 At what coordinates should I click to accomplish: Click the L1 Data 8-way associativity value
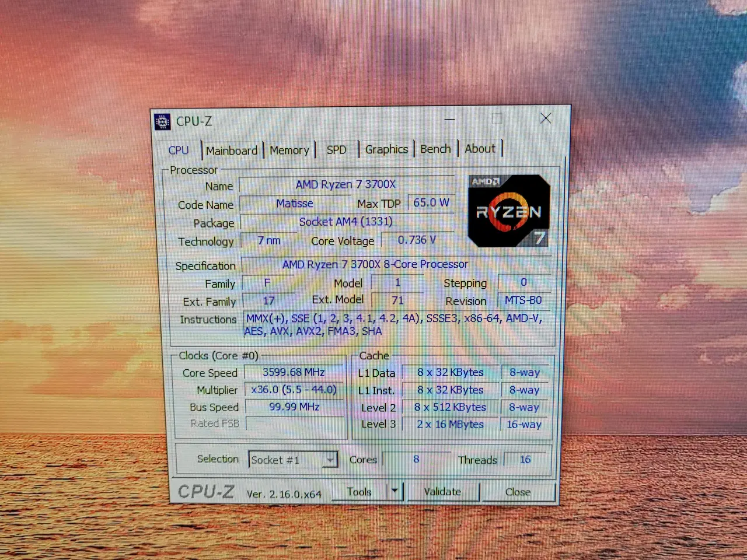pyautogui.click(x=525, y=372)
